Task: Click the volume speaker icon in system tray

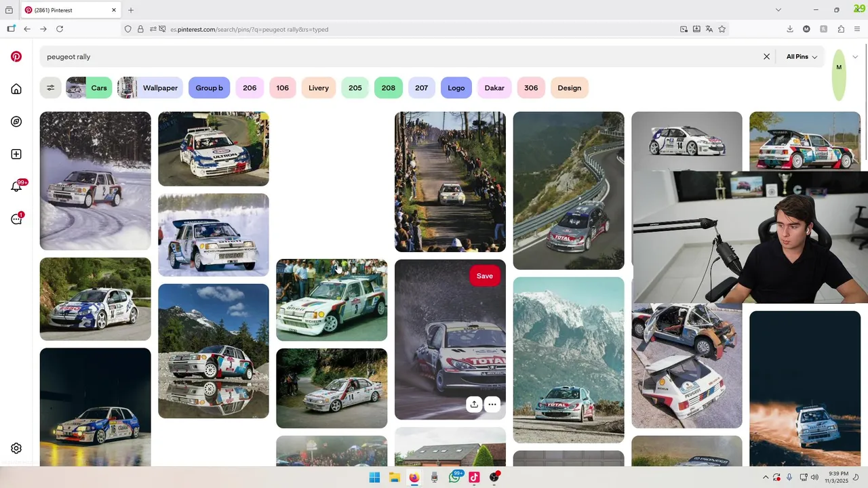Action: click(816, 477)
